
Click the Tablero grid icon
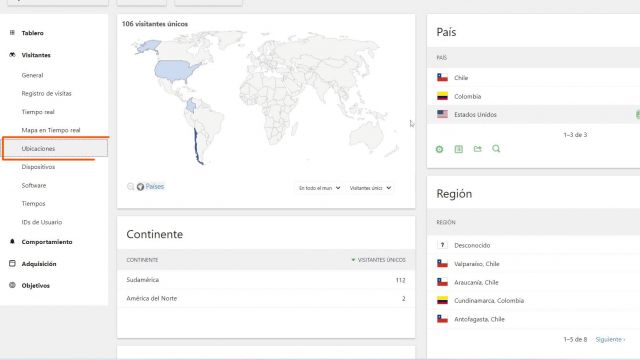[x=12, y=33]
